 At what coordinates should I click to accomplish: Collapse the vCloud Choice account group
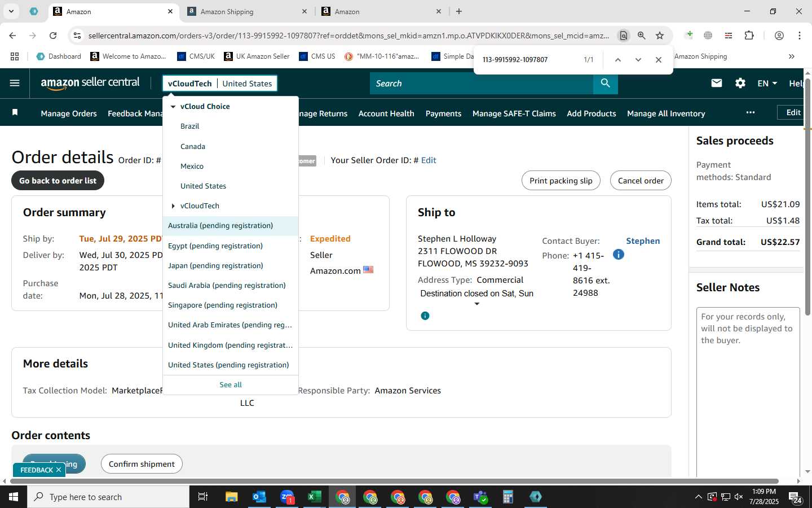point(173,106)
